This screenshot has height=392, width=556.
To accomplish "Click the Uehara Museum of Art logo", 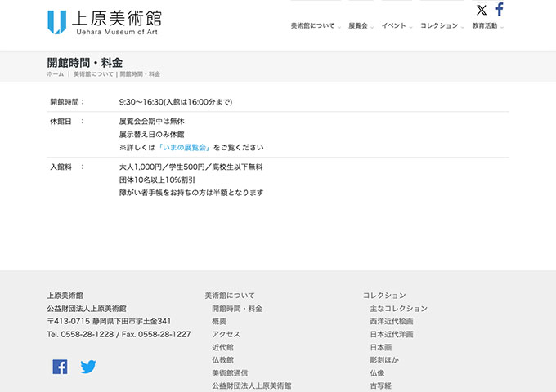I will (104, 22).
